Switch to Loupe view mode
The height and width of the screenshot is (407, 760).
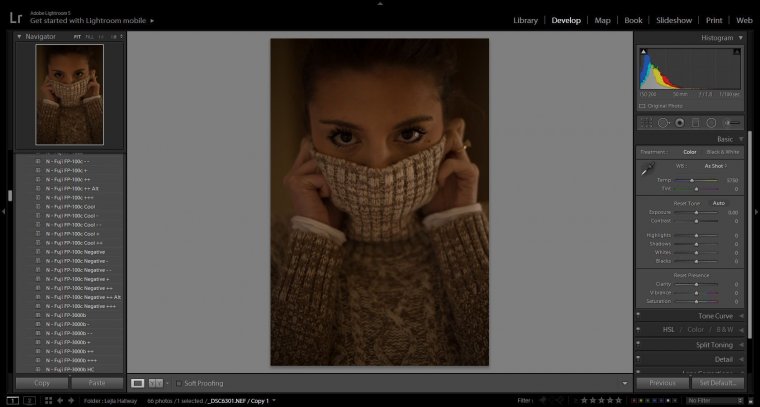coord(138,383)
